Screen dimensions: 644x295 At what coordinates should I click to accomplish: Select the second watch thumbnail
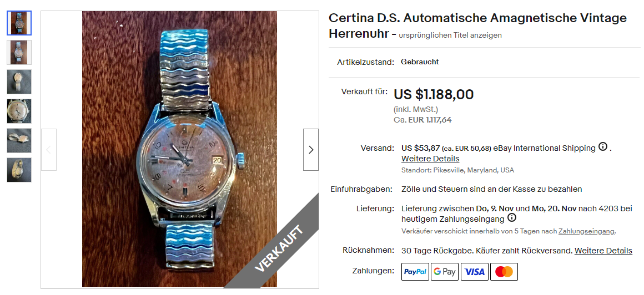19,52
